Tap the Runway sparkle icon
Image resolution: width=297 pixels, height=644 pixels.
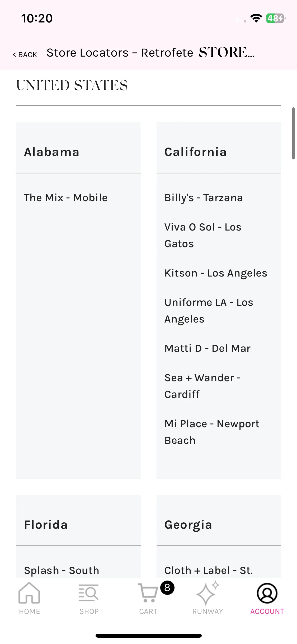(x=208, y=593)
